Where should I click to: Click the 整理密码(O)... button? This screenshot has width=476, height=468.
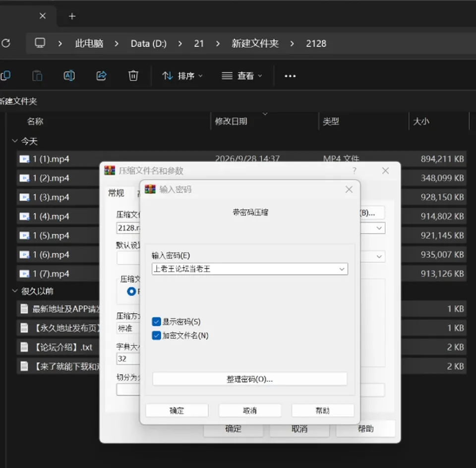249,379
